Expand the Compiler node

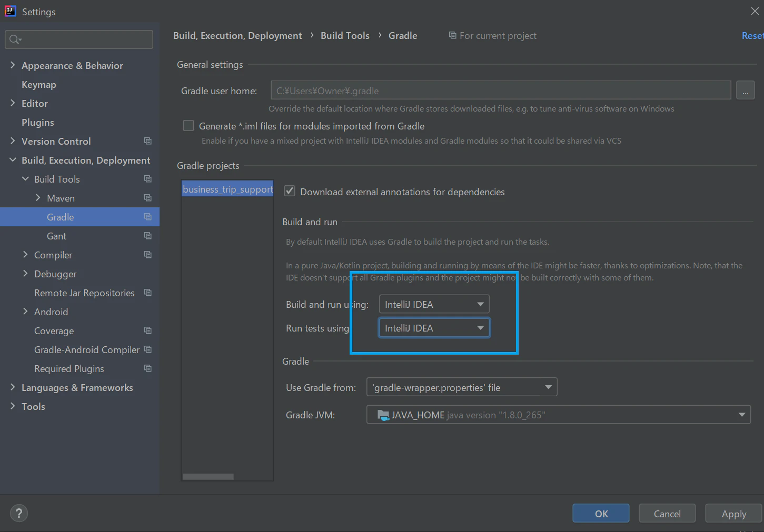tap(25, 255)
